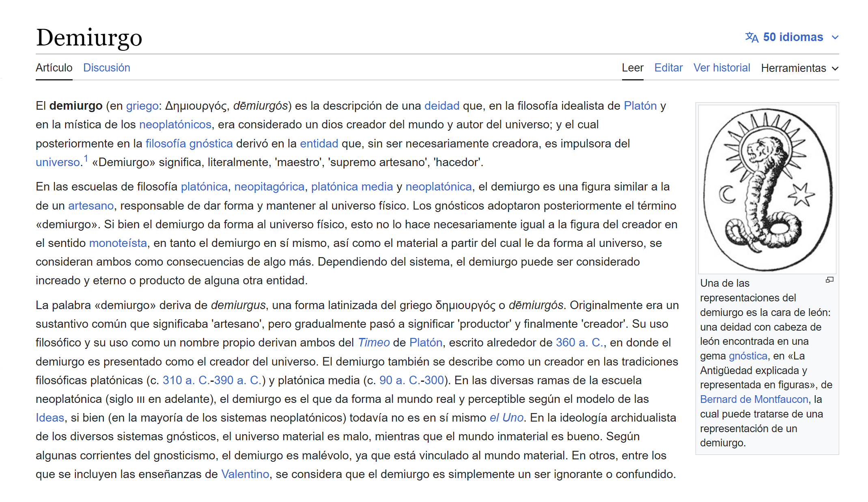Expand the 50 idiomas language dropdown
This screenshot has width=868, height=502.
pyautogui.click(x=793, y=37)
